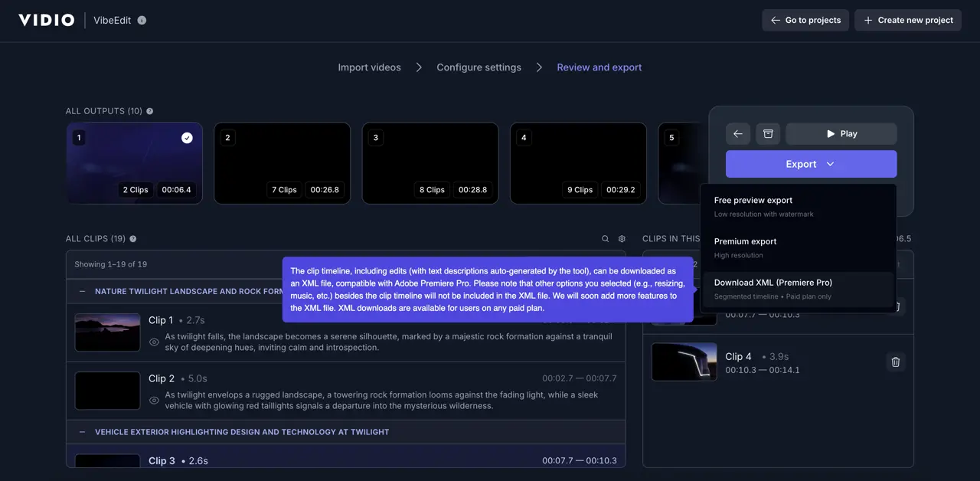Image resolution: width=980 pixels, height=481 pixels.
Task: Click the VIDIO logo
Action: click(x=47, y=20)
